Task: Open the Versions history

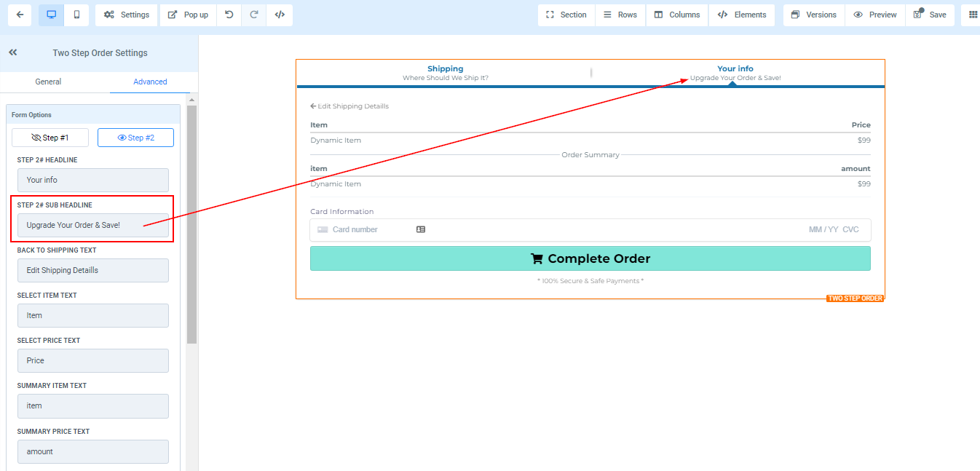Action: 814,15
